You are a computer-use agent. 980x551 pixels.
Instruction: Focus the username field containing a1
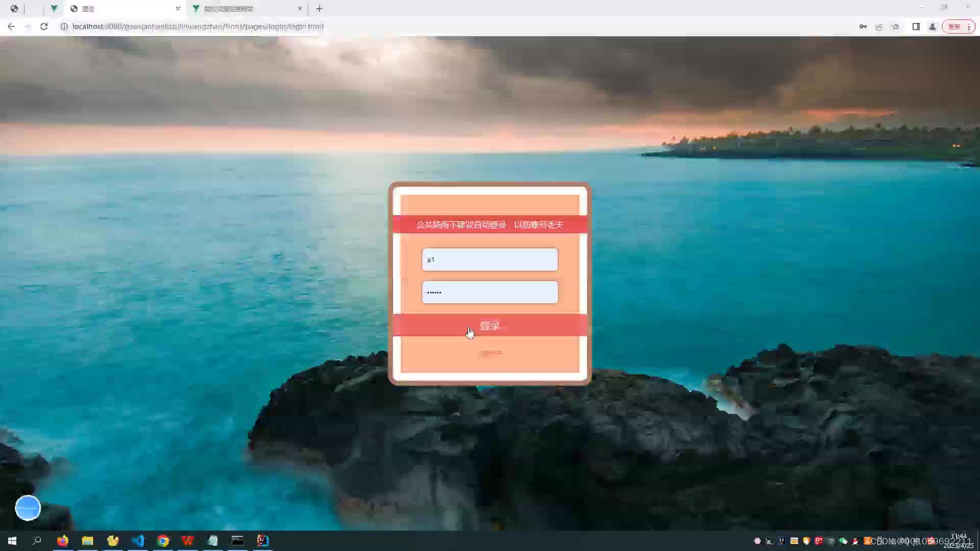[x=489, y=260]
